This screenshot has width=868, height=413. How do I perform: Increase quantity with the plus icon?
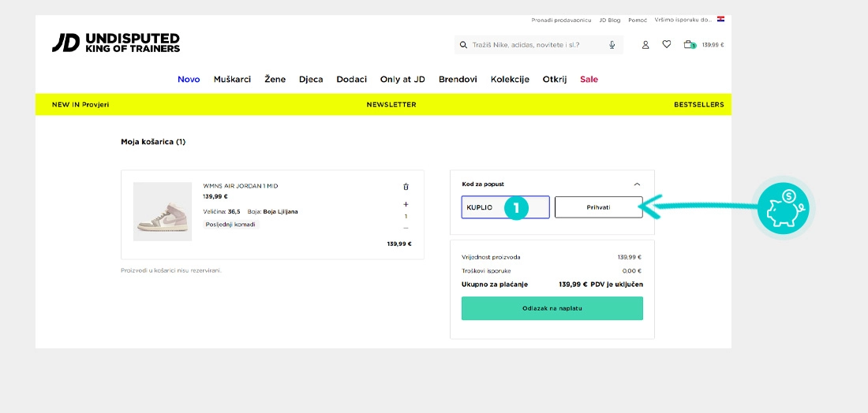pyautogui.click(x=406, y=204)
